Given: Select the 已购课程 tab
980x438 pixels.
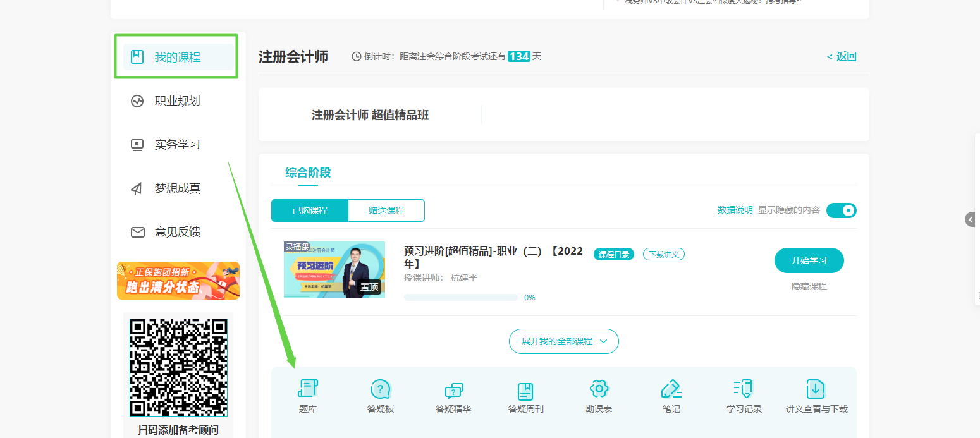Looking at the screenshot, I should [x=310, y=210].
